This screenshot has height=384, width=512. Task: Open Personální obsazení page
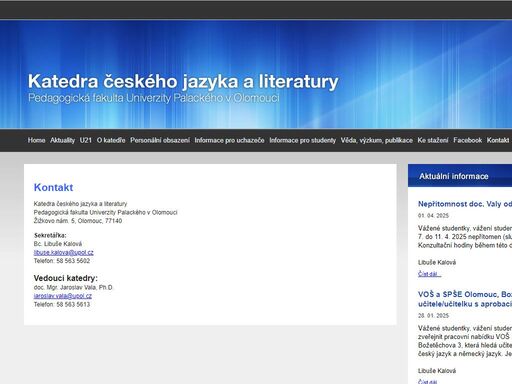[x=160, y=140]
